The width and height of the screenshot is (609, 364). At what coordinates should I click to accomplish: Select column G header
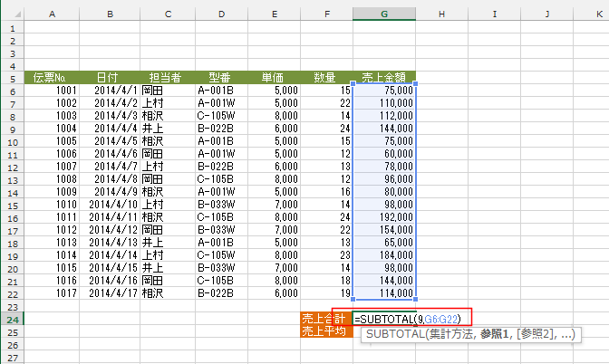point(384,14)
